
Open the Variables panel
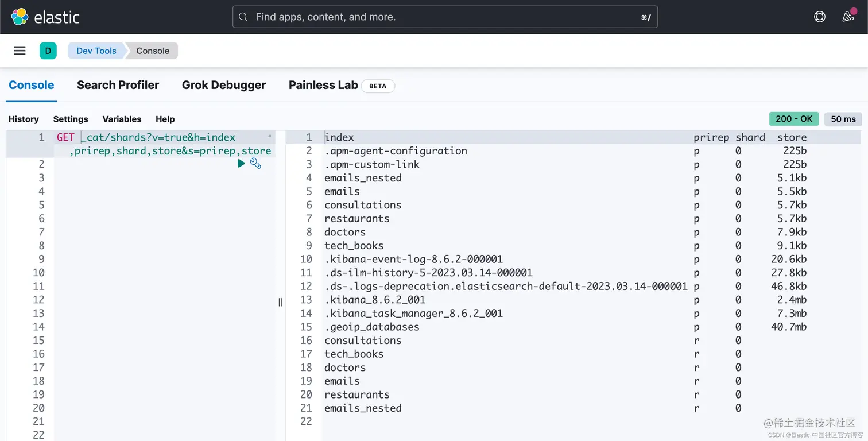tap(122, 119)
